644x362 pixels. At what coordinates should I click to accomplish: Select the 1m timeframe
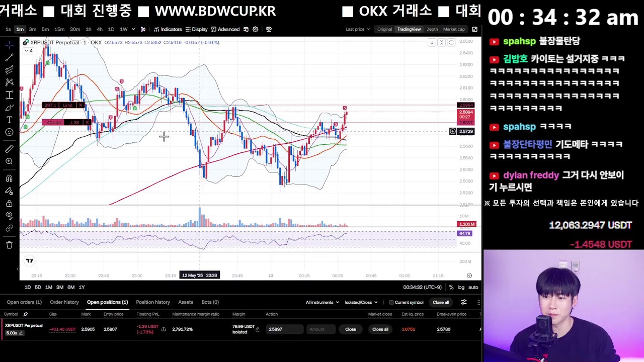(20, 29)
